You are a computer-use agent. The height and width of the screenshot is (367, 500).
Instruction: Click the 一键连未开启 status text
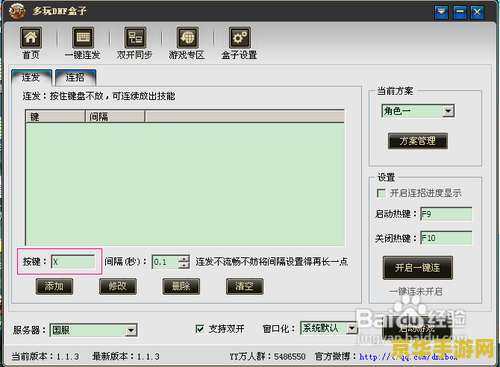point(416,291)
